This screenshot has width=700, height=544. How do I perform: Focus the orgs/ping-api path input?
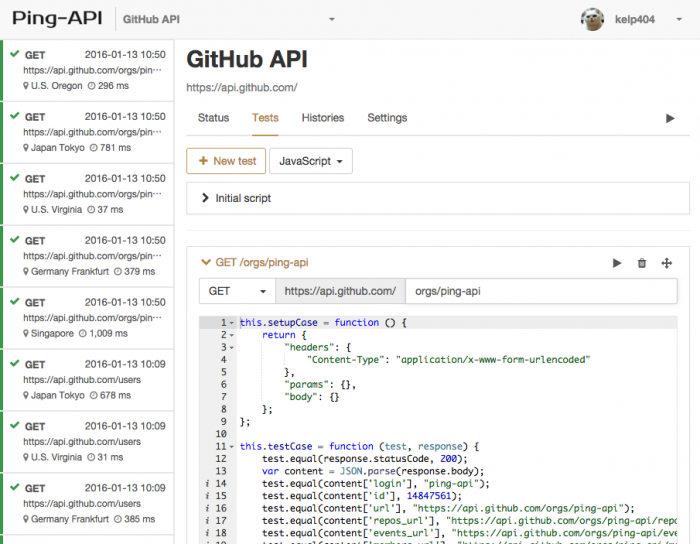click(x=541, y=291)
